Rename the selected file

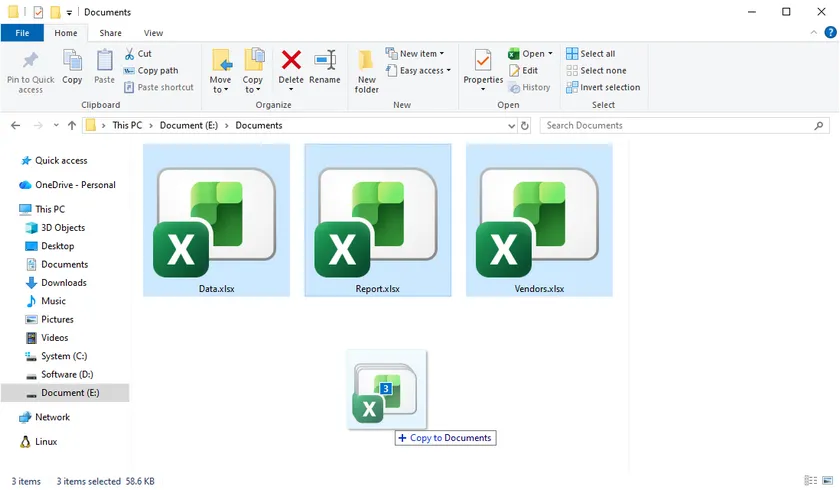click(x=325, y=66)
